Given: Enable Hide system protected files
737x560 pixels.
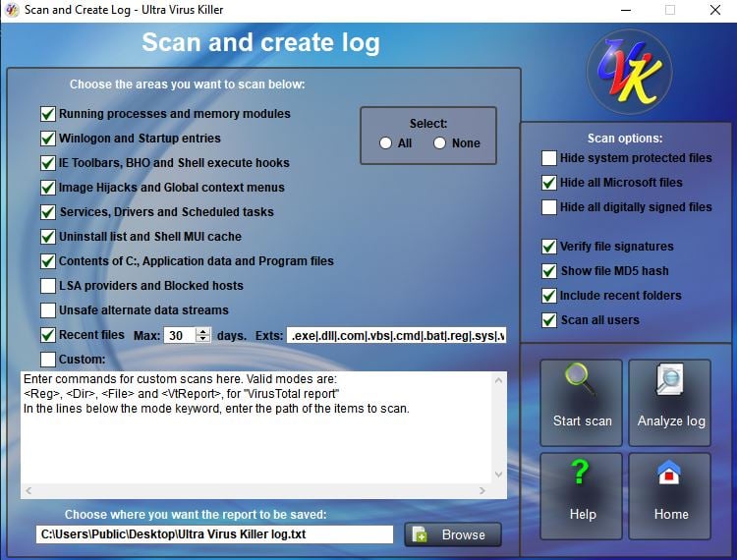Looking at the screenshot, I should tap(549, 158).
